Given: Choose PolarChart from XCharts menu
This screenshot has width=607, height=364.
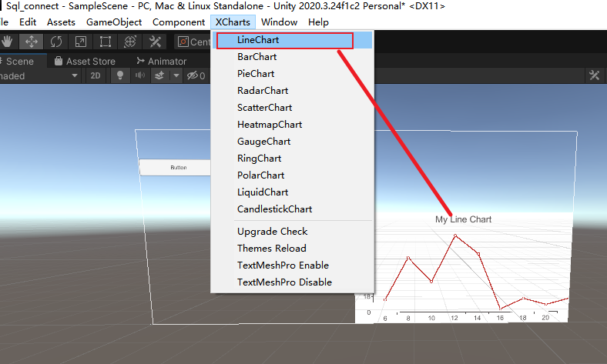Looking at the screenshot, I should [x=292, y=175].
